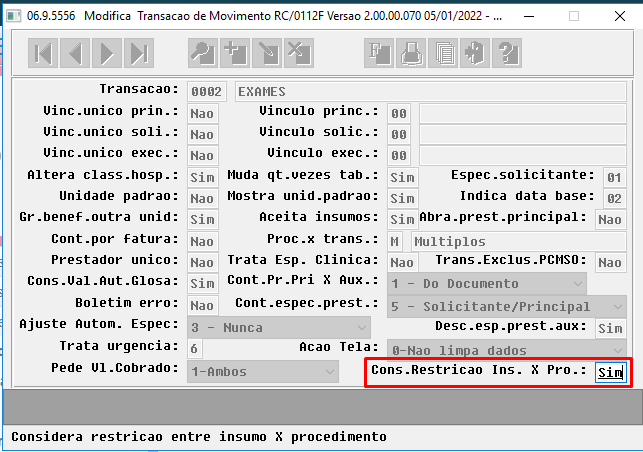Click the Espec.solicitante field

click(615, 178)
